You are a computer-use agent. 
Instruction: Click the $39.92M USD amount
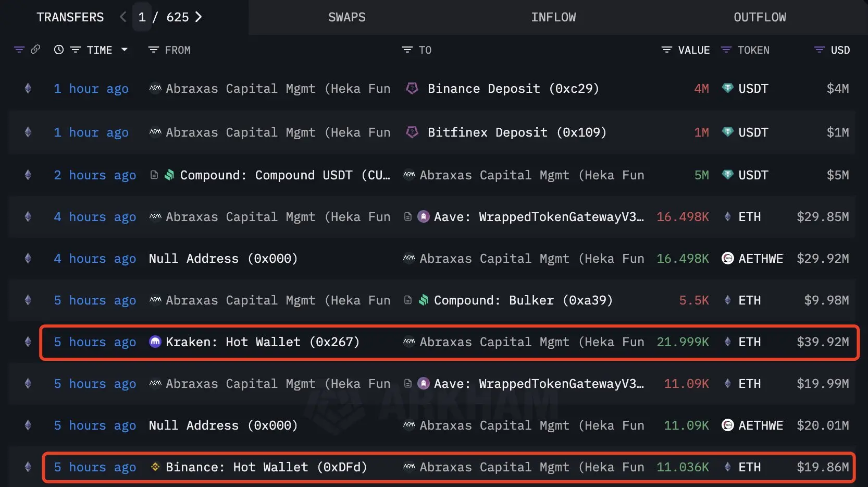coord(823,342)
